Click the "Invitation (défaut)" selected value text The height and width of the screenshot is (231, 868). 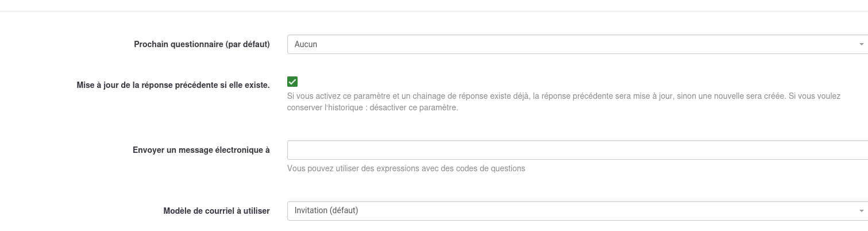click(326, 211)
